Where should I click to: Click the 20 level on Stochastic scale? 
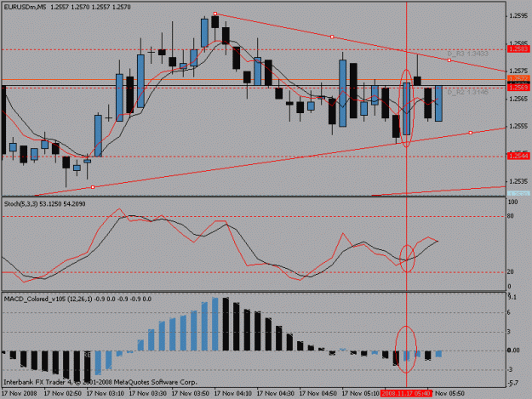point(511,272)
